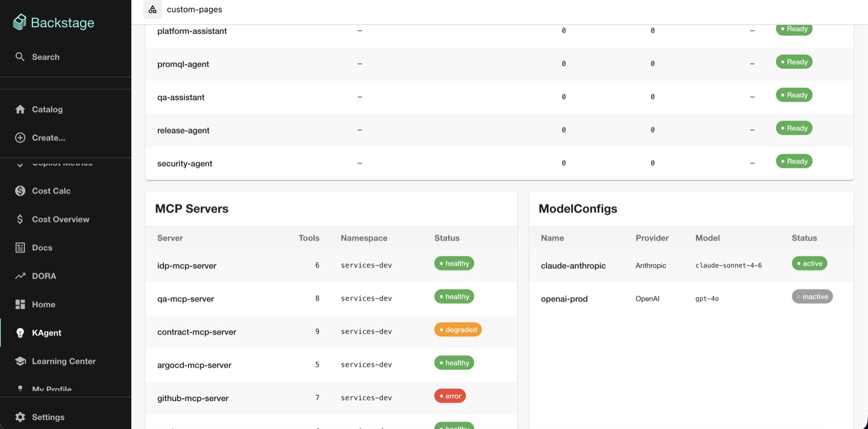Select the claude-anthropic model config
The width and height of the screenshot is (868, 429).
click(573, 266)
